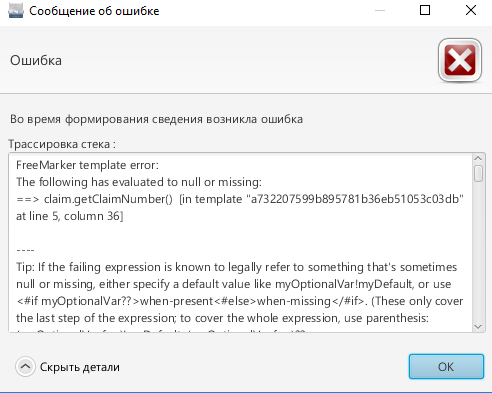Click the "Скрыть детали" label

[x=80, y=367]
